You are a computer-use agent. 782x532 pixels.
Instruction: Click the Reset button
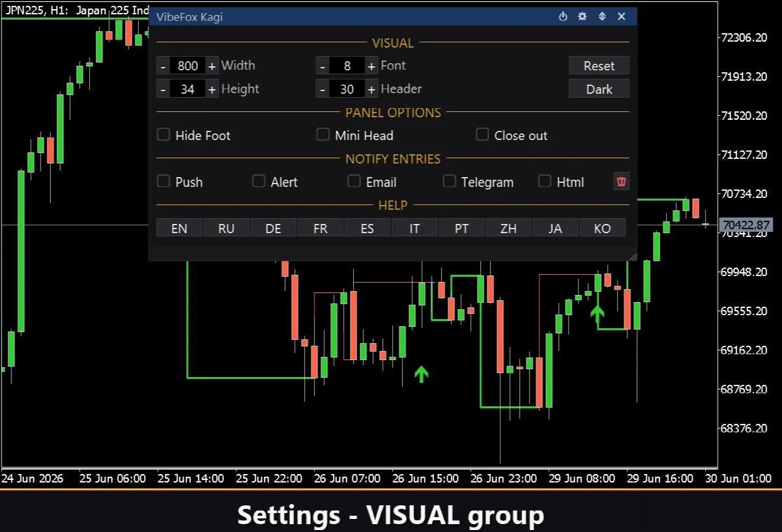coord(599,66)
